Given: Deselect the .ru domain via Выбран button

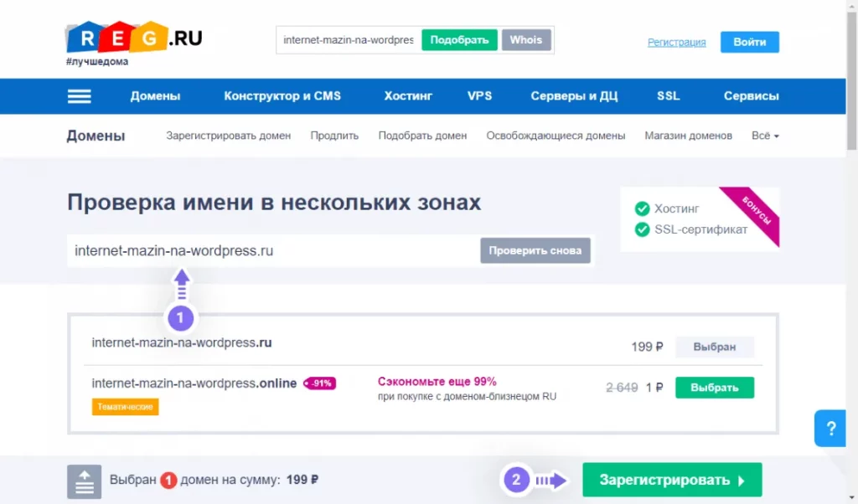Looking at the screenshot, I should 714,347.
